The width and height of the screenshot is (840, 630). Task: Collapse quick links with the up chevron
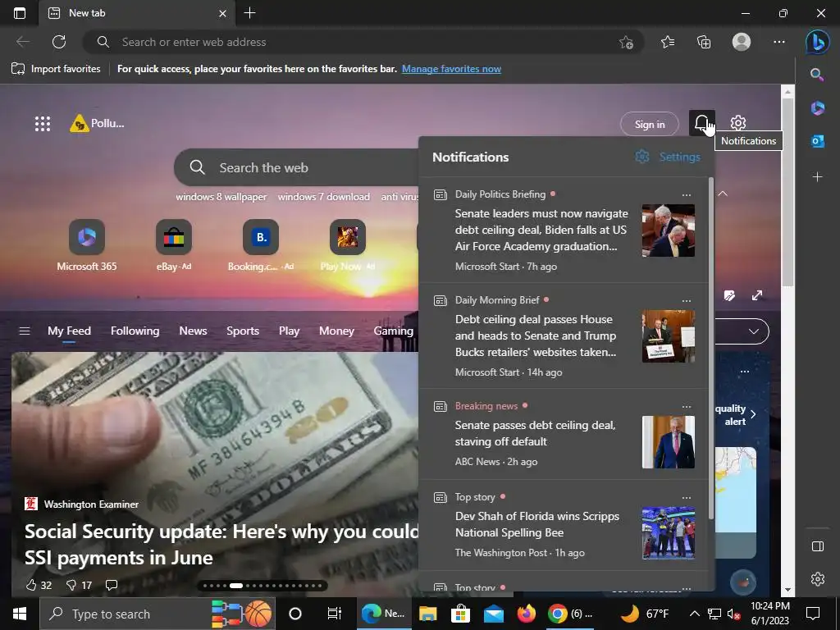click(x=723, y=194)
